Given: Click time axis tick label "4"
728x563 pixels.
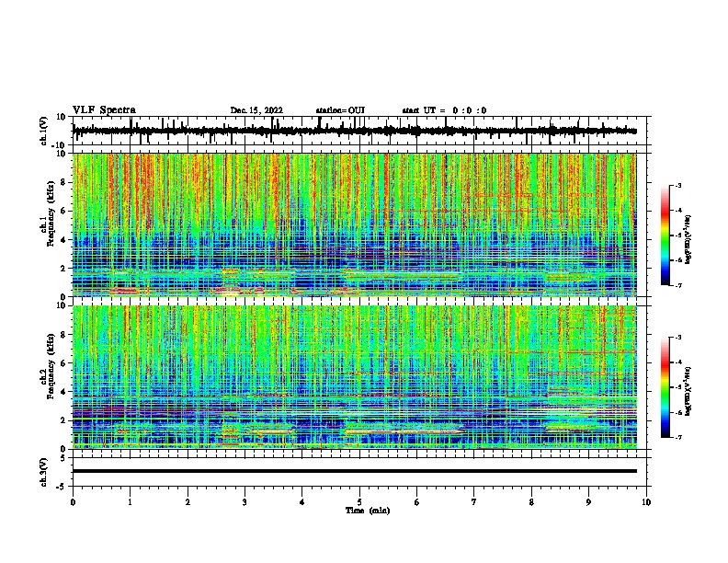Looking at the screenshot, I should point(302,502).
